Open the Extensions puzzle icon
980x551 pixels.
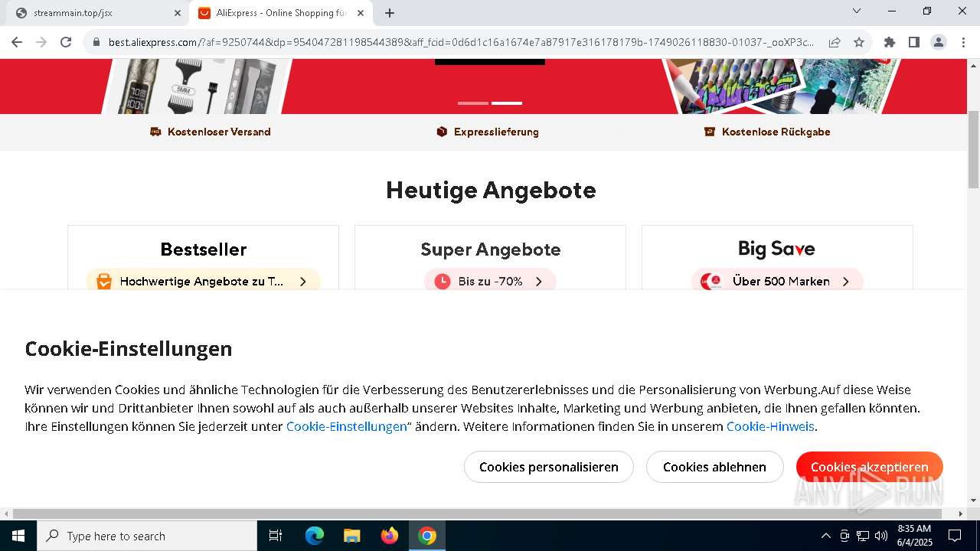pyautogui.click(x=890, y=42)
